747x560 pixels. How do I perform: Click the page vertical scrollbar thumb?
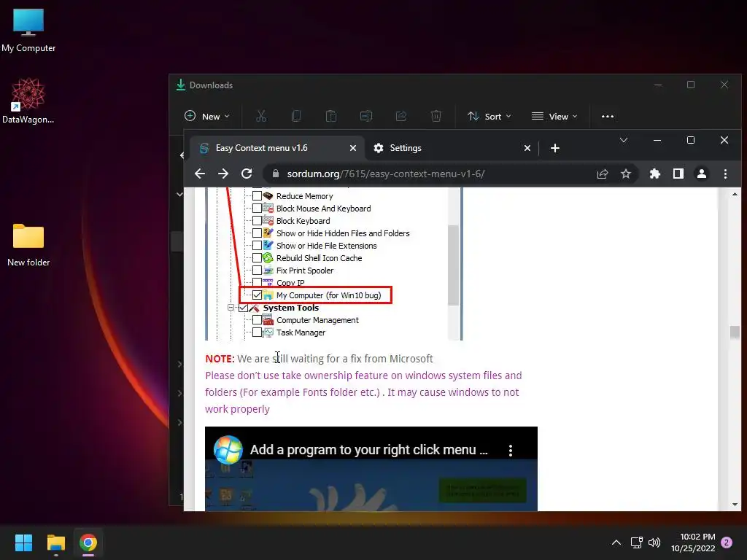pyautogui.click(x=735, y=332)
